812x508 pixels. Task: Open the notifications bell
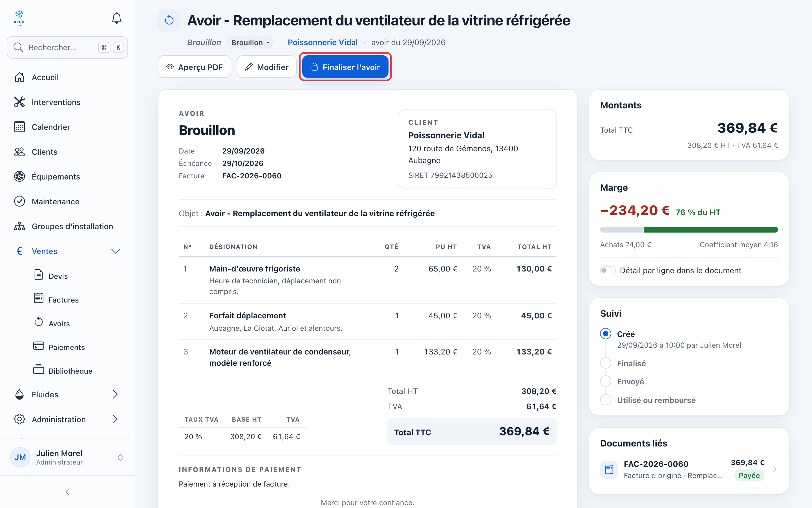[x=116, y=18]
